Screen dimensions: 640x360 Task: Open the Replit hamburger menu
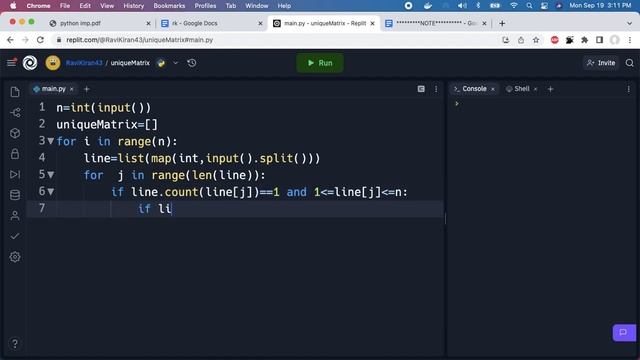click(11, 63)
